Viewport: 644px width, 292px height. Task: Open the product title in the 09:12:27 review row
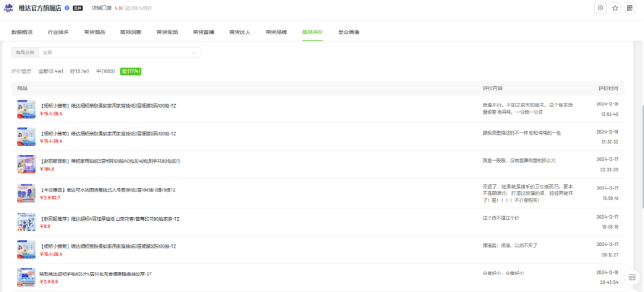(108, 246)
